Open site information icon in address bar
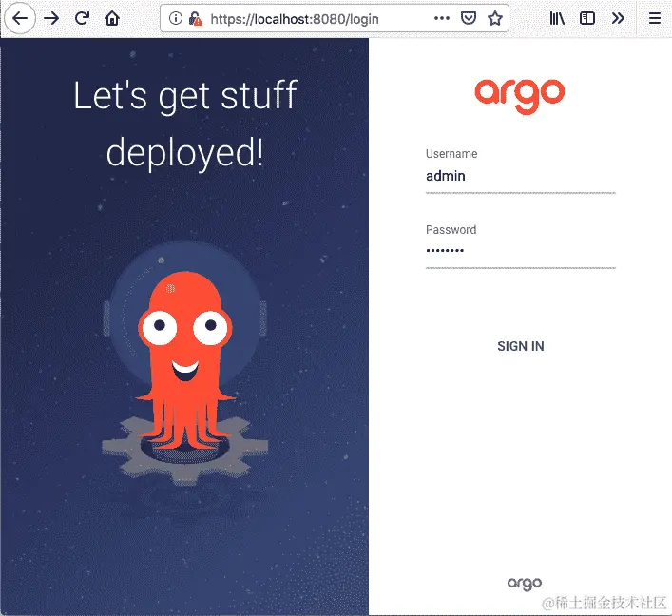Viewport: 672px width, 616px height. pyautogui.click(x=175, y=18)
